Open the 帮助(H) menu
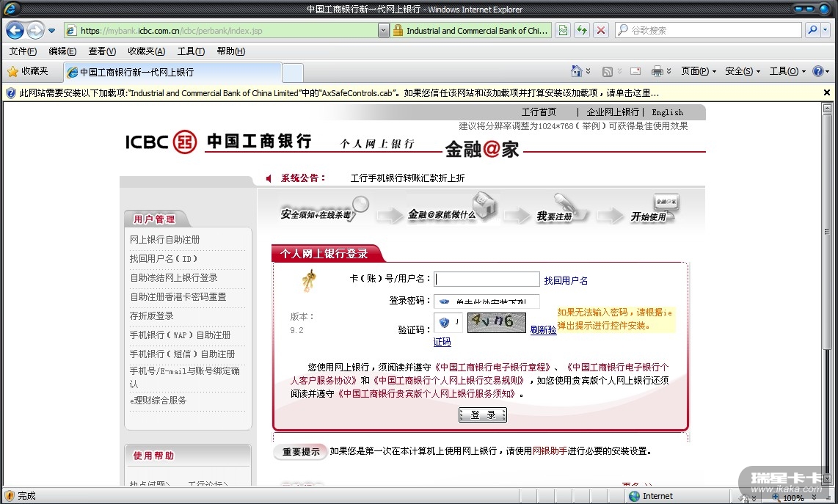 (x=231, y=51)
